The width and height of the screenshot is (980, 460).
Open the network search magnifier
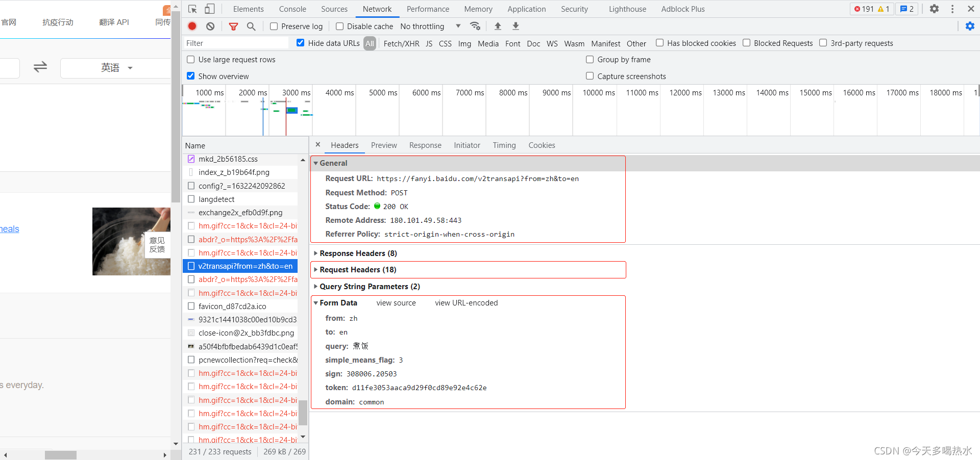(x=251, y=27)
